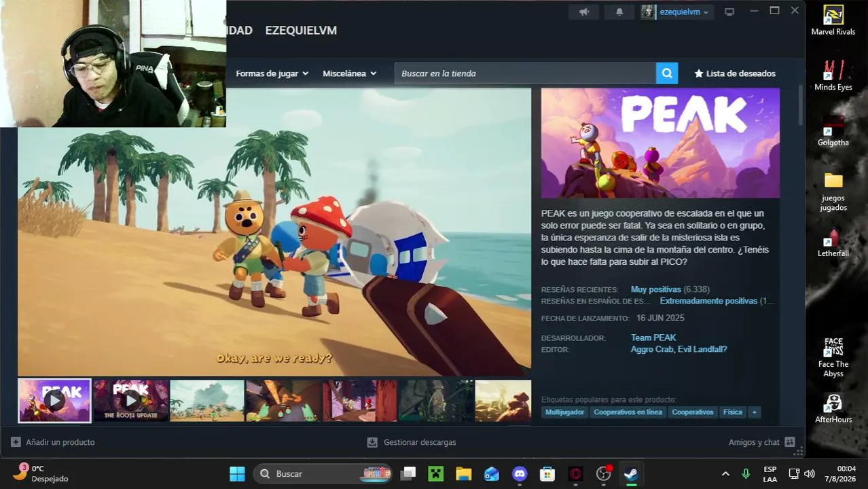Viewport: 868px width, 489px height.
Task: Open Microsoft Store from the taskbar
Action: [x=547, y=473]
